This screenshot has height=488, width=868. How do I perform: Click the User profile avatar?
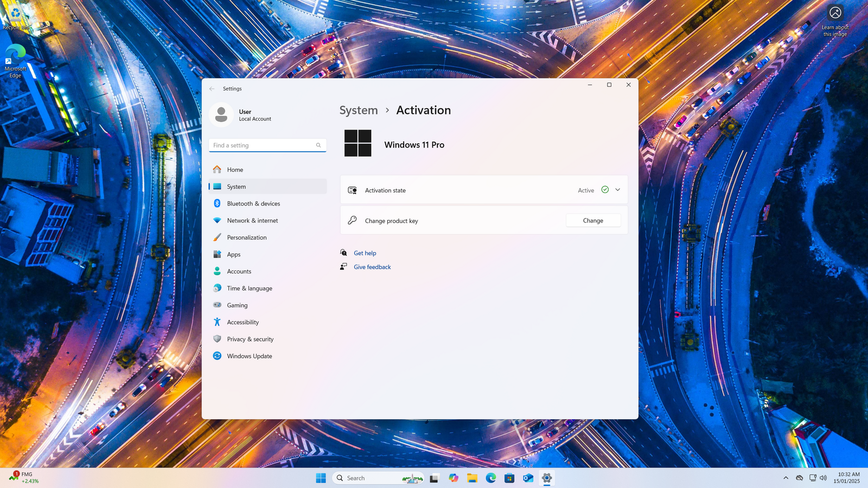(x=221, y=114)
